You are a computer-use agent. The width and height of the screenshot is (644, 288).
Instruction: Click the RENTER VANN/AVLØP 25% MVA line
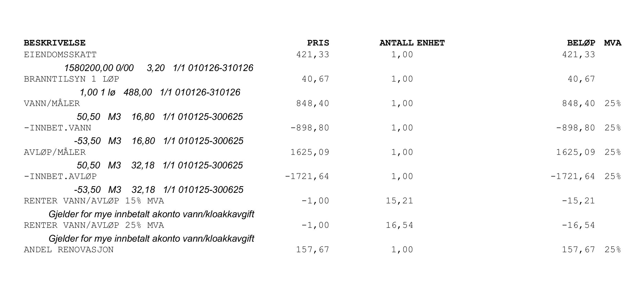94,225
